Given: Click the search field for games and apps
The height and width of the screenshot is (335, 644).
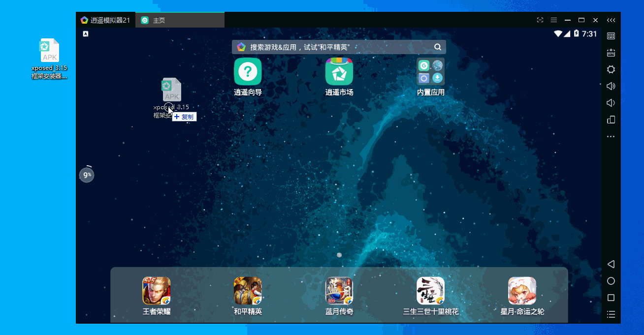Looking at the screenshot, I should pyautogui.click(x=339, y=47).
